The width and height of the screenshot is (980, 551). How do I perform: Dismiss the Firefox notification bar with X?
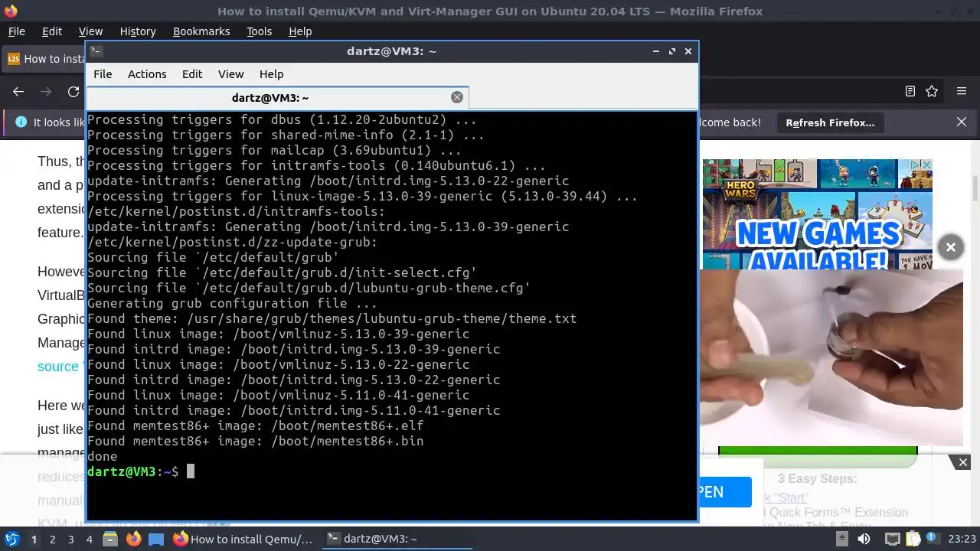click(962, 122)
